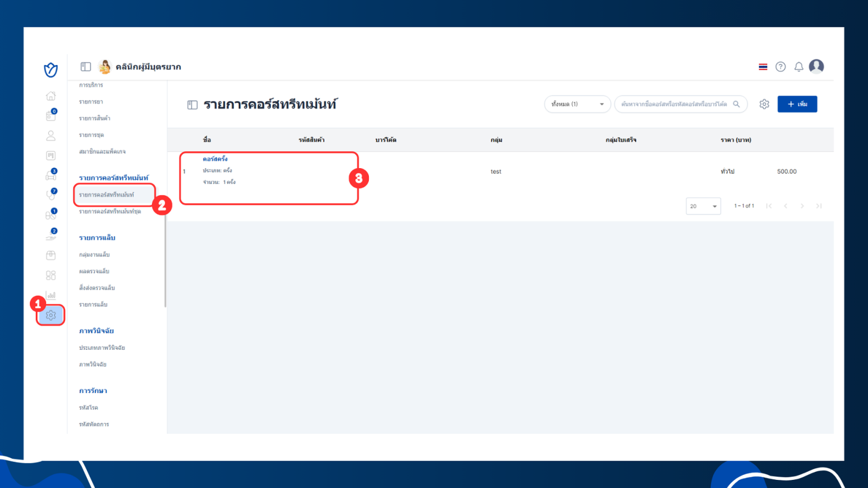Image resolution: width=868 pixels, height=488 pixels.
Task: Click the ราคา (บาท) column header
Action: pos(736,140)
